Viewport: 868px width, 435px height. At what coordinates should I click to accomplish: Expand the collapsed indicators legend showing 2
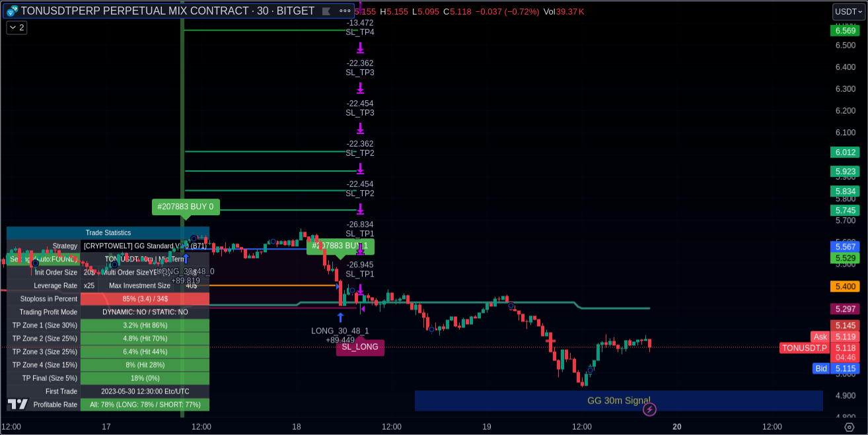[17, 28]
